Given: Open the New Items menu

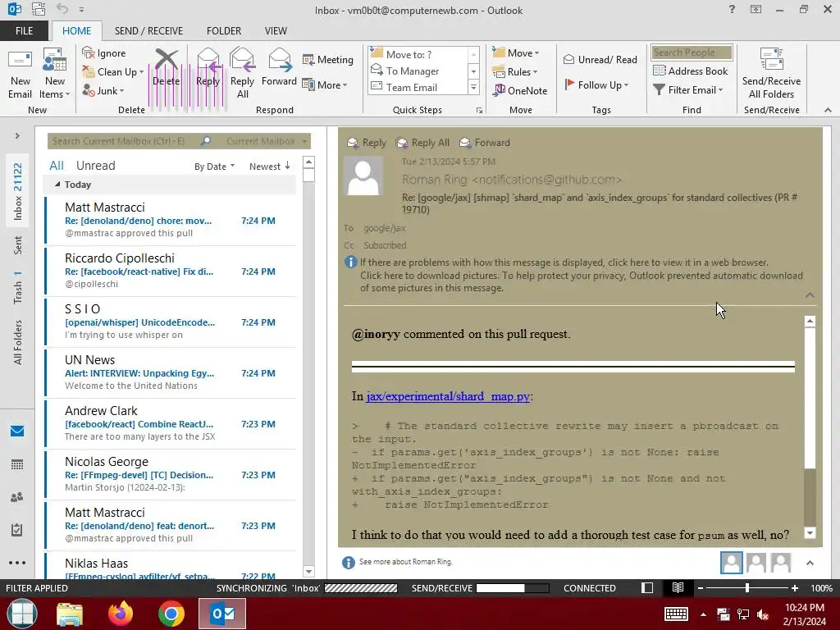Looking at the screenshot, I should click(x=54, y=74).
